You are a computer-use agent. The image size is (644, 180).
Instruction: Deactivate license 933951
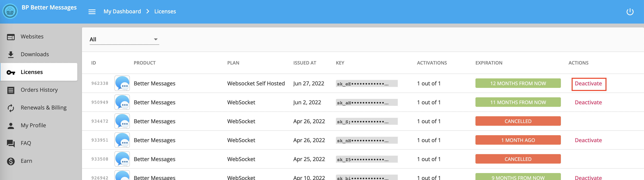point(588,140)
